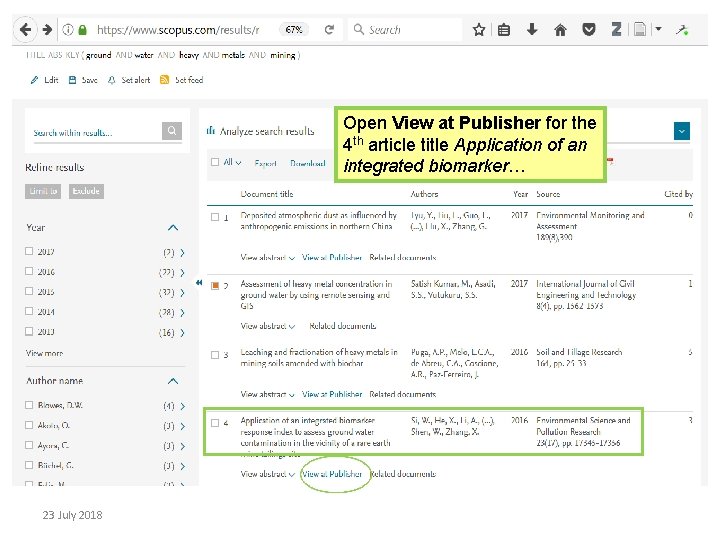Click the Zotero Z toolbar icon
The width and height of the screenshot is (720, 540).
coord(616,30)
